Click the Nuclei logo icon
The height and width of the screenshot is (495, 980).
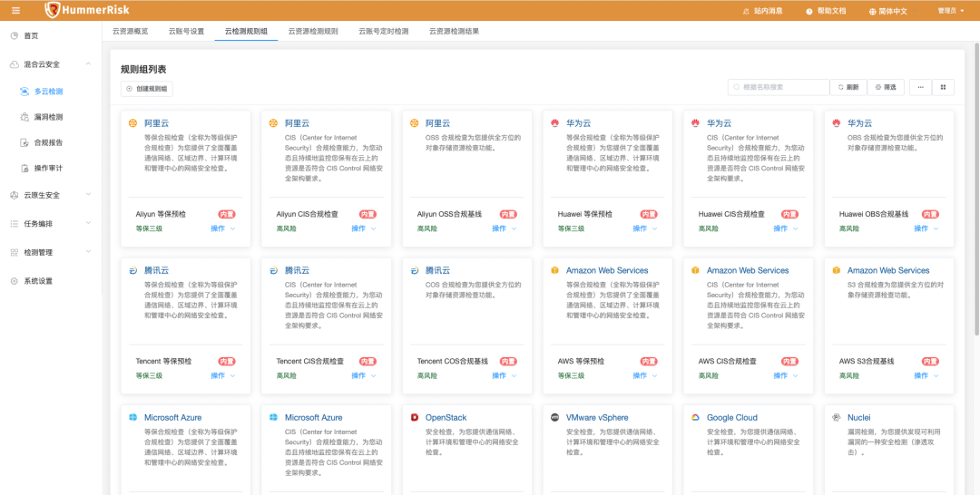pos(837,418)
